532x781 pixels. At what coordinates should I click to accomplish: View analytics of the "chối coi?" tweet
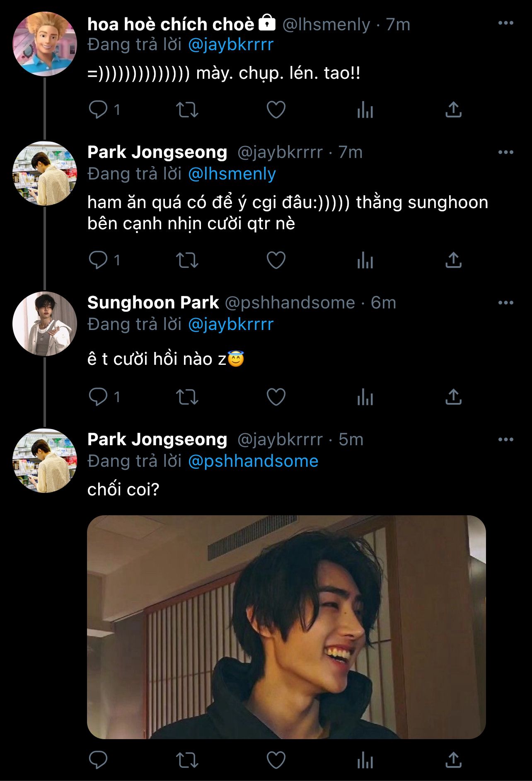(x=365, y=760)
